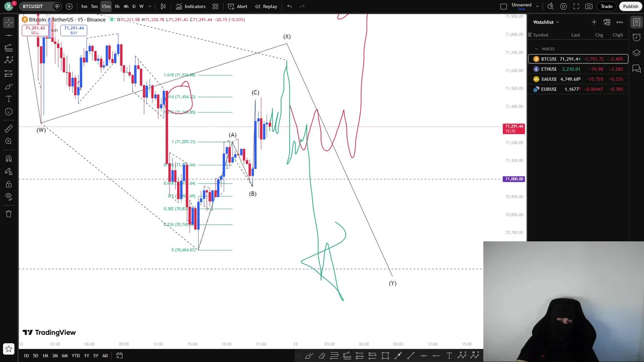Expand the Watchlist name dropdown

click(546, 22)
